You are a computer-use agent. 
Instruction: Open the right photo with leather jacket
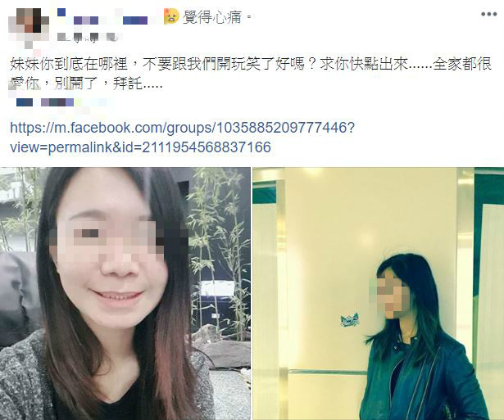379,293
